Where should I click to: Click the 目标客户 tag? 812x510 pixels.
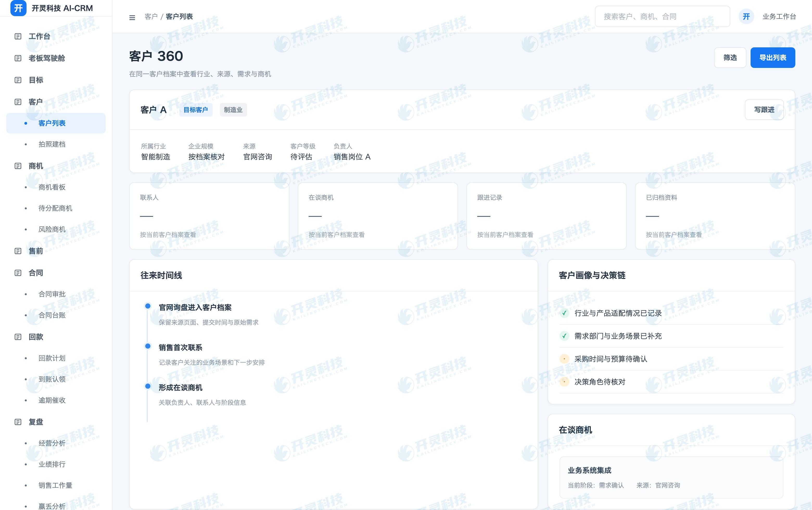[195, 110]
